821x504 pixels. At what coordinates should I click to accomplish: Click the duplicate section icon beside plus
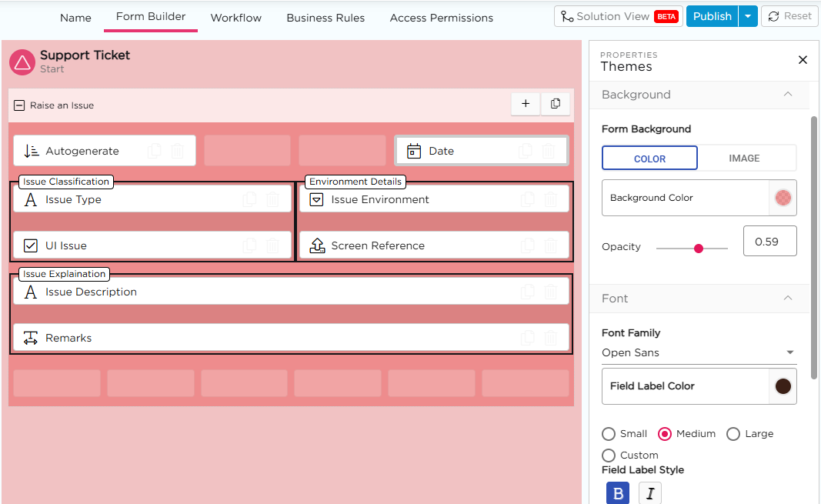pyautogui.click(x=556, y=104)
